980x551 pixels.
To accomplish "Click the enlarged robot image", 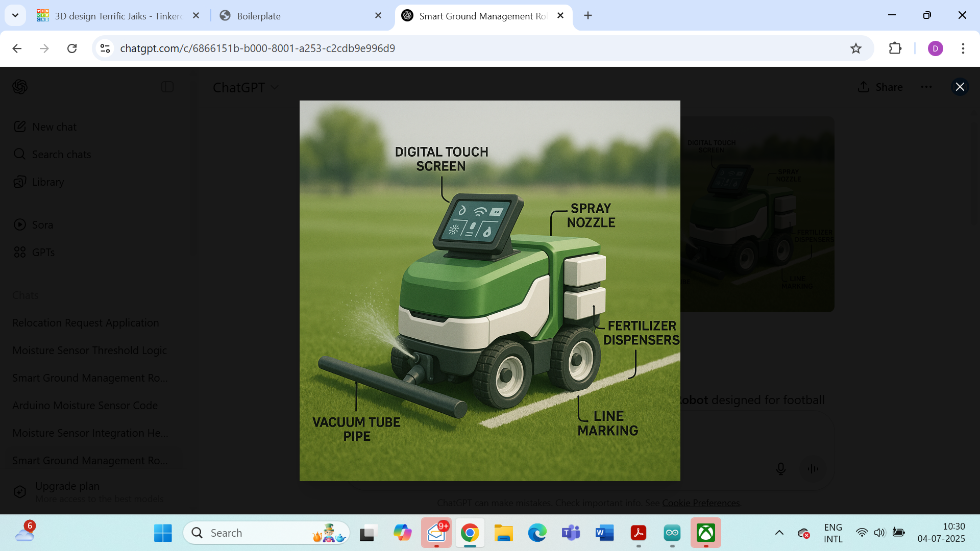I will pyautogui.click(x=489, y=291).
